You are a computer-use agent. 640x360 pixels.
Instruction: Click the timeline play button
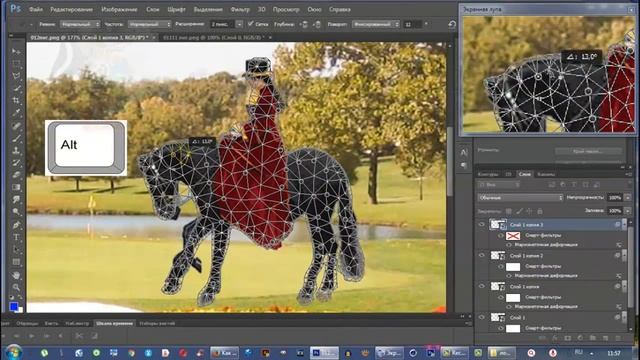coord(31,336)
